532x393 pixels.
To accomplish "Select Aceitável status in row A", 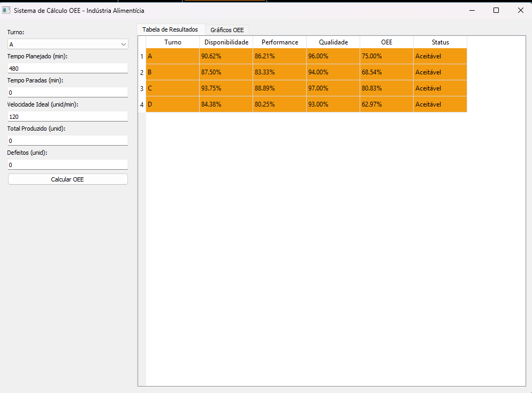I will (x=440, y=56).
